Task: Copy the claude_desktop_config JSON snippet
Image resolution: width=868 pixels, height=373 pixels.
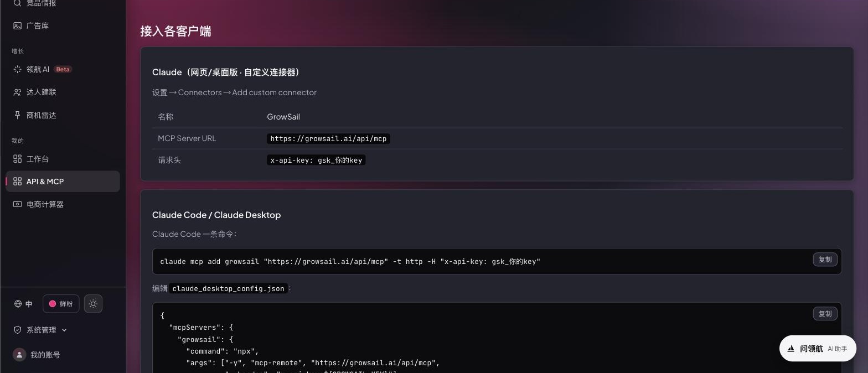Action: [x=825, y=314]
